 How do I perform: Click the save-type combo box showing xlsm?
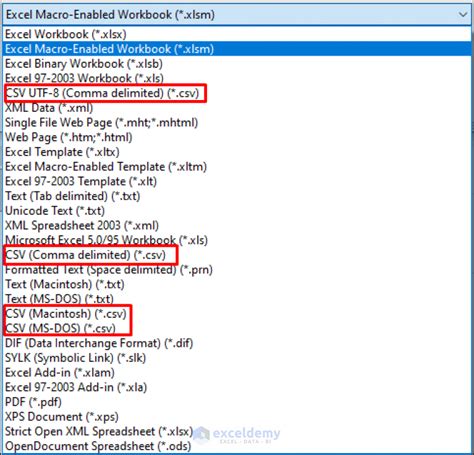pyautogui.click(x=237, y=15)
